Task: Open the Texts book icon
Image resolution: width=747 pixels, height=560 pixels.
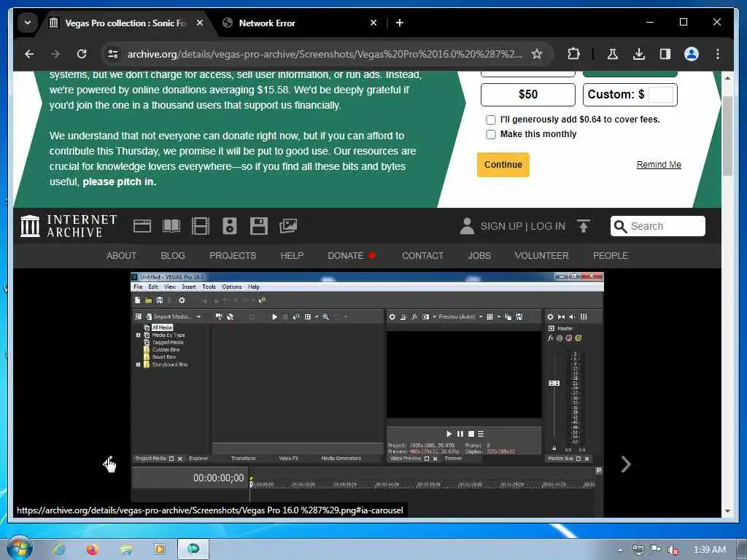Action: [171, 226]
